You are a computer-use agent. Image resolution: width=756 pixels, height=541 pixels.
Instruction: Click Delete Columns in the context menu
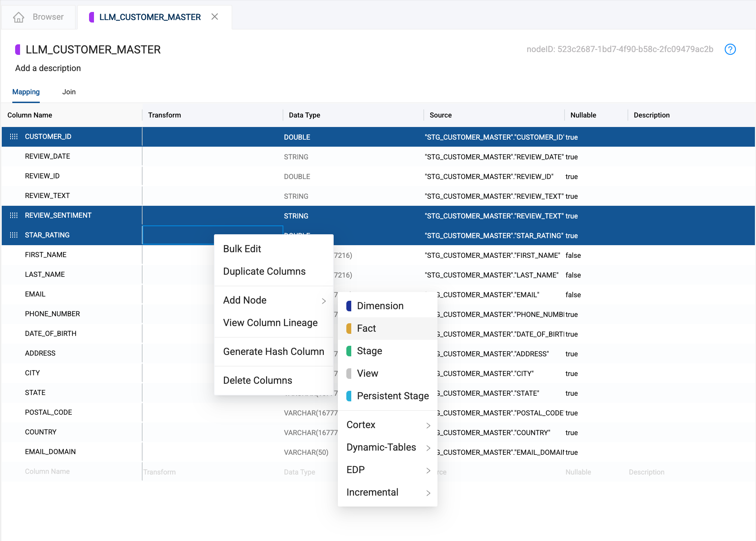click(258, 380)
